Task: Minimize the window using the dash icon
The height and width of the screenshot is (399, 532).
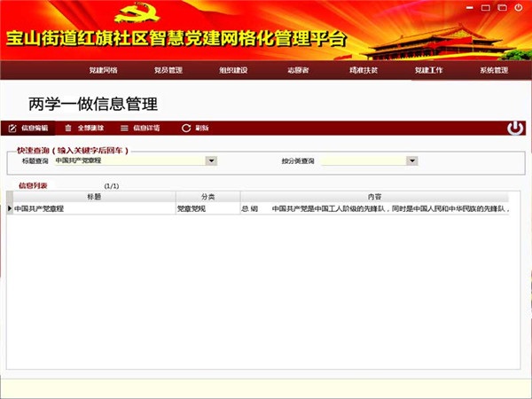Action: coord(470,7)
